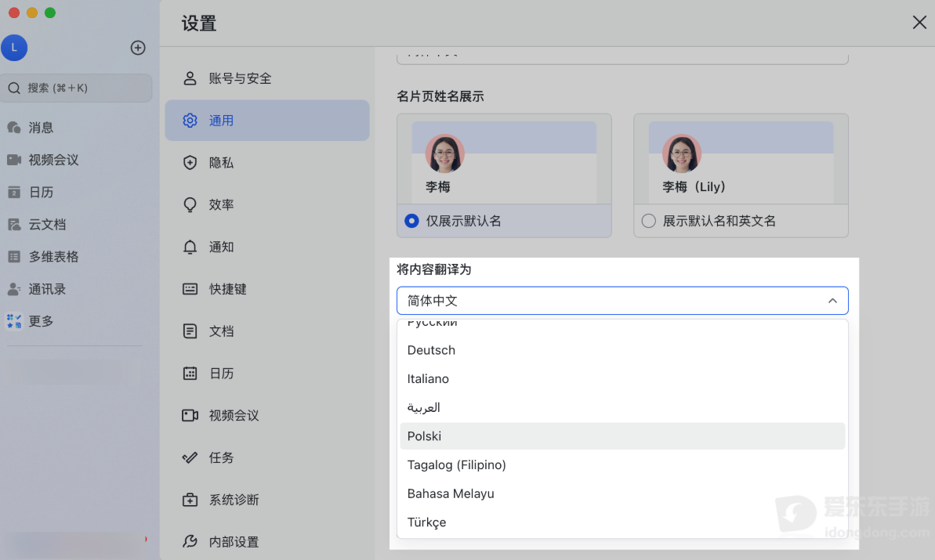
Task: Open 效率 settings section
Action: point(267,205)
